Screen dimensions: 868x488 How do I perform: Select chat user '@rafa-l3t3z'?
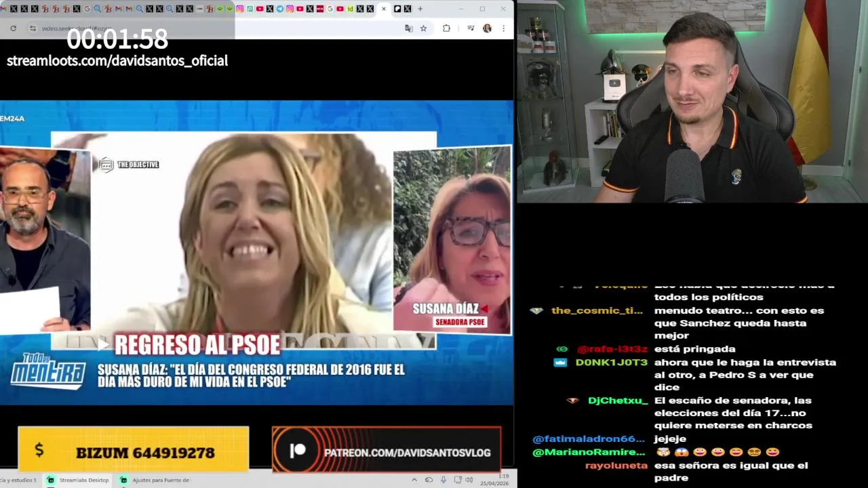pos(612,349)
